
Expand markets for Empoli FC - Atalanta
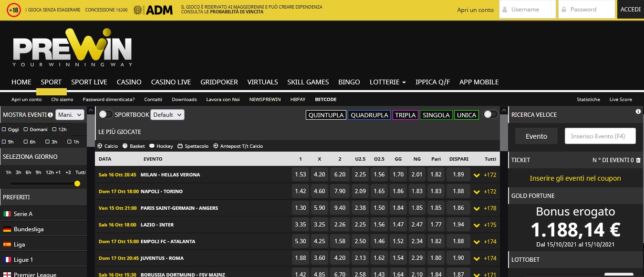(x=476, y=242)
